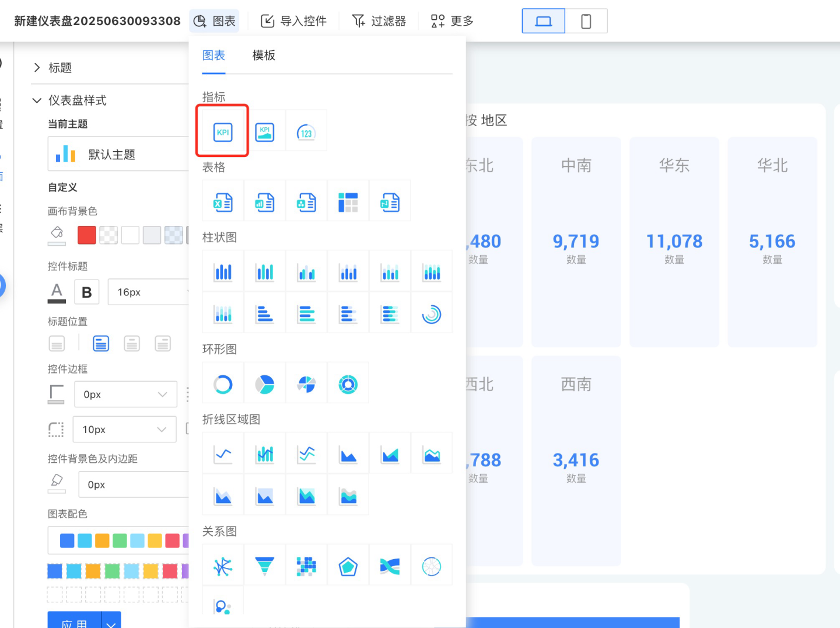
Task: Click the concentric radial bar chart
Action: click(x=432, y=314)
